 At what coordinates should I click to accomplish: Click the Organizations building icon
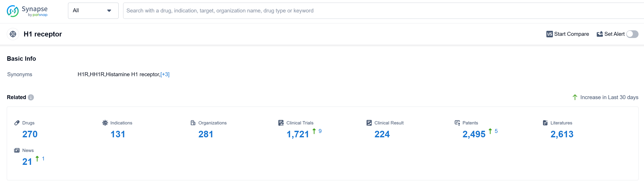click(193, 123)
